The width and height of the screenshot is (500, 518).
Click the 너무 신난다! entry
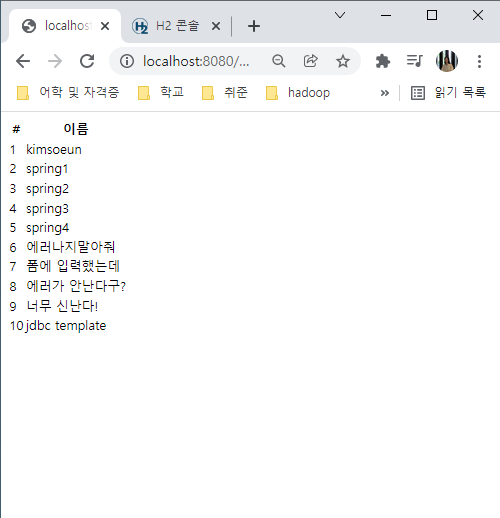tap(62, 306)
